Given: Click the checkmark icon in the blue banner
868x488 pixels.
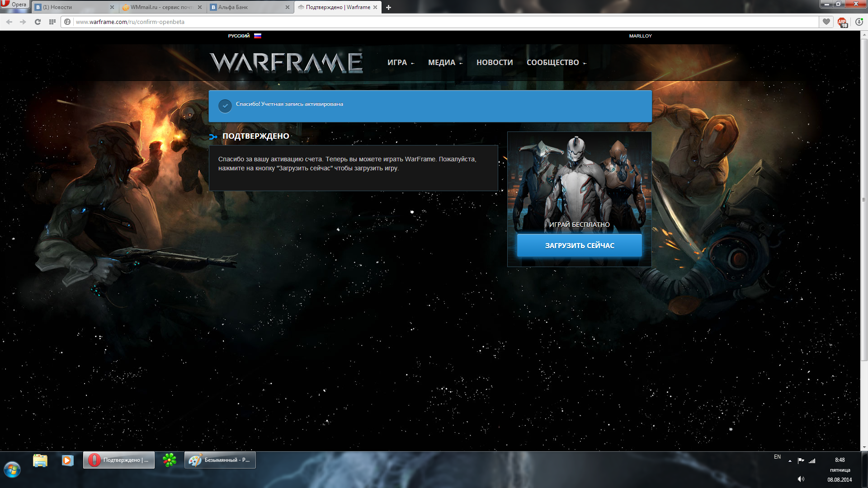Looking at the screenshot, I should click(225, 106).
